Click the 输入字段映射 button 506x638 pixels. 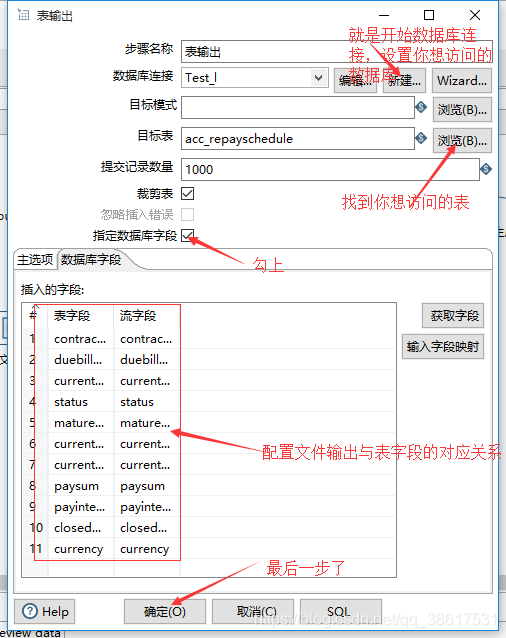(443, 347)
